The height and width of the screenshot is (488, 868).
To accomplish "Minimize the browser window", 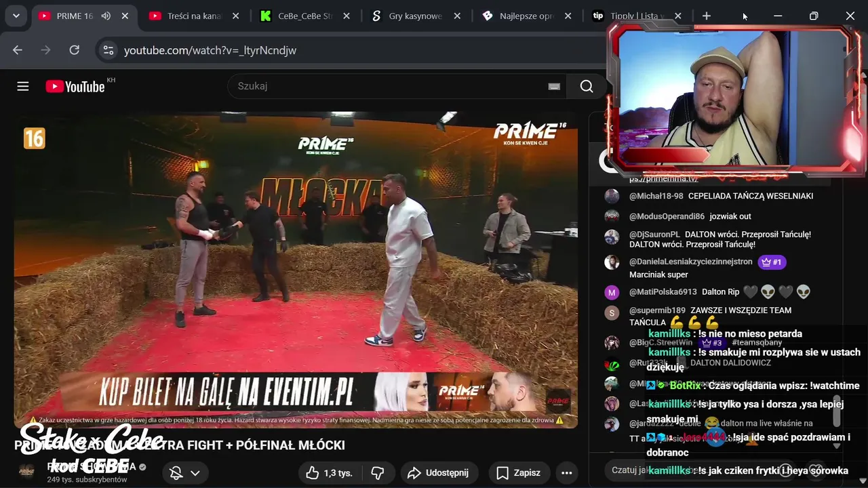I will [778, 16].
